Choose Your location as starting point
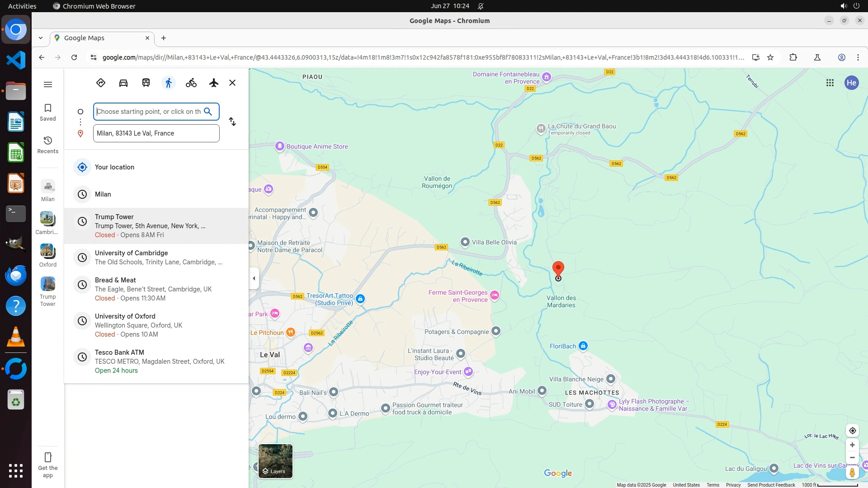The width and height of the screenshot is (868, 488). coord(115,167)
